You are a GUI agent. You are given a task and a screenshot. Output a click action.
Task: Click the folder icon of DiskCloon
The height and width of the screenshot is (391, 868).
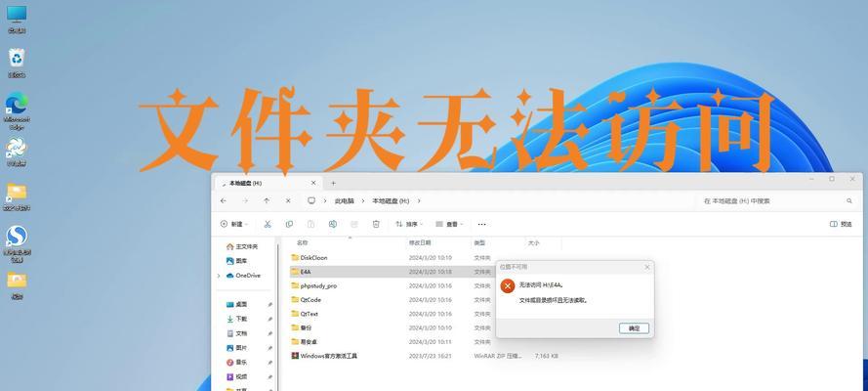(295, 257)
